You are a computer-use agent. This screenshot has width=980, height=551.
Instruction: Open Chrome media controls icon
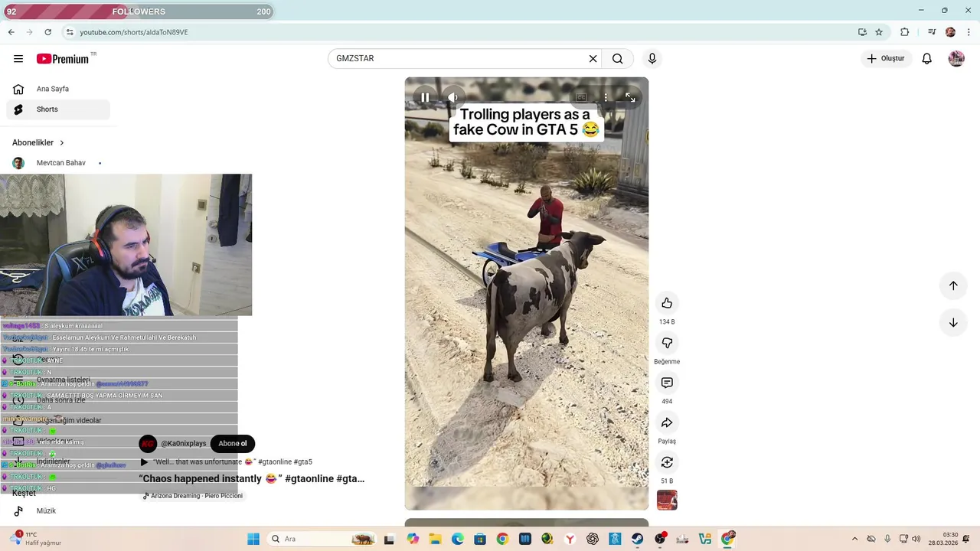(x=932, y=32)
